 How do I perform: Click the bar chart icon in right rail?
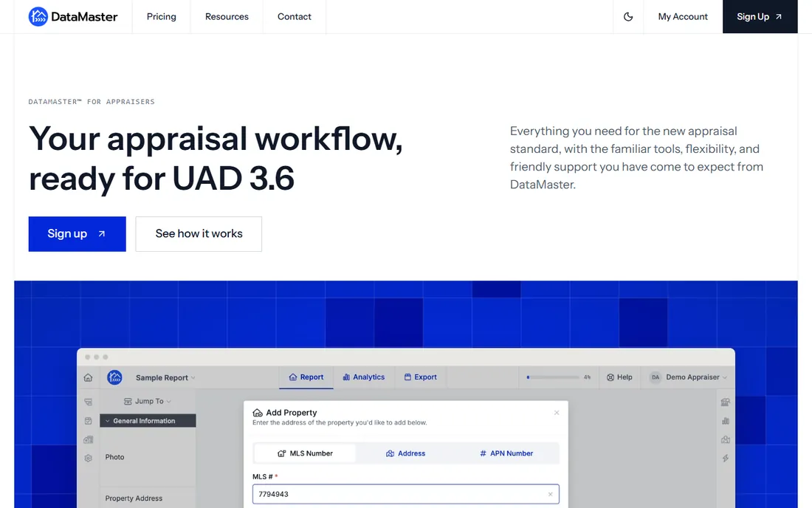(x=726, y=421)
